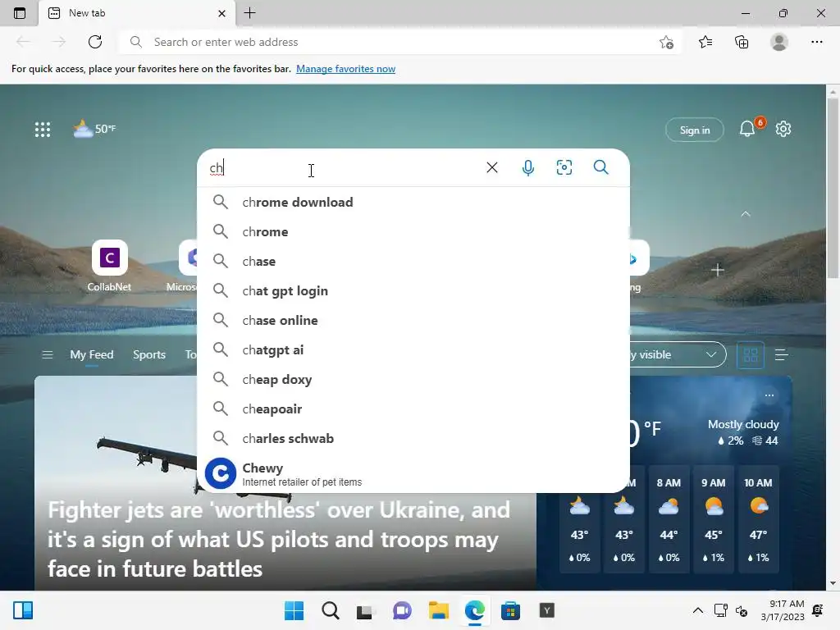Open visual search camera icon
The width and height of the screenshot is (840, 630).
pyautogui.click(x=564, y=167)
